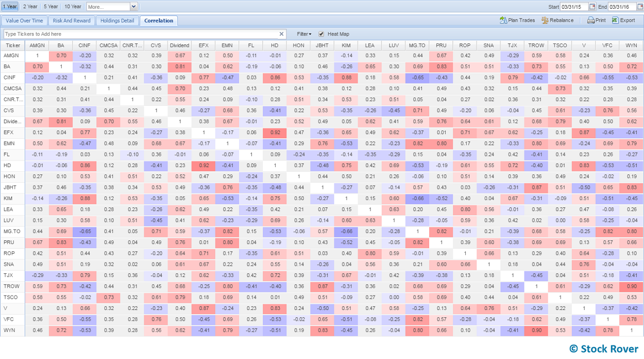Click the End date field
Screen dimensions: 644x359
coord(622,7)
